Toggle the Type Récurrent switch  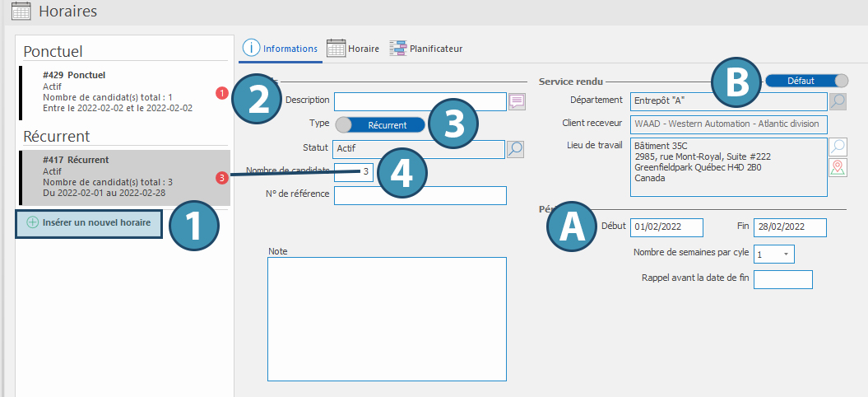379,125
